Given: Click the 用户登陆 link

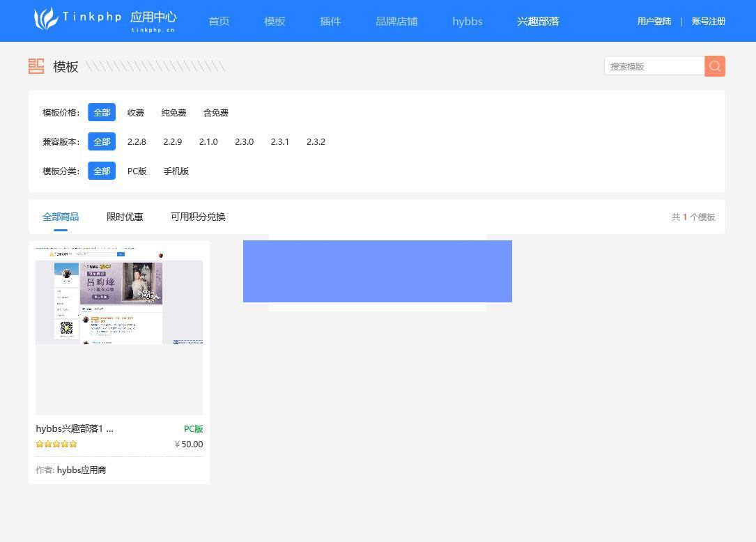Looking at the screenshot, I should pos(654,21).
